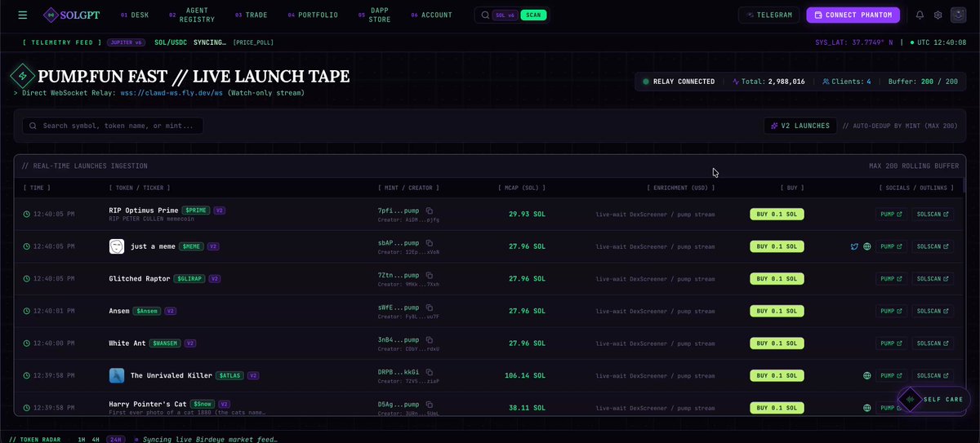Click the SOL v6 selector pill
Viewport: 980px width, 443px height.
coord(506,15)
